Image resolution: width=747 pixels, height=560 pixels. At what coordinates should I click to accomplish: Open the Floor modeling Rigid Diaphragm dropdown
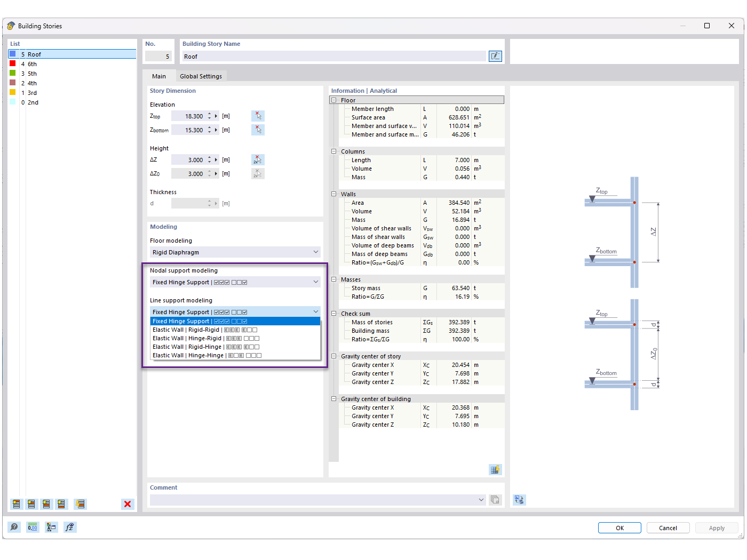315,252
